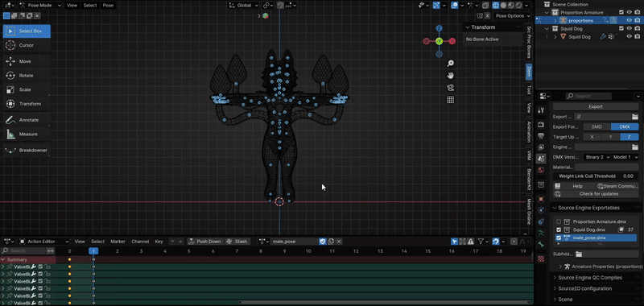This screenshot has height=306, width=644.
Task: Open the Model 1 dropdown
Action: coord(625,157)
